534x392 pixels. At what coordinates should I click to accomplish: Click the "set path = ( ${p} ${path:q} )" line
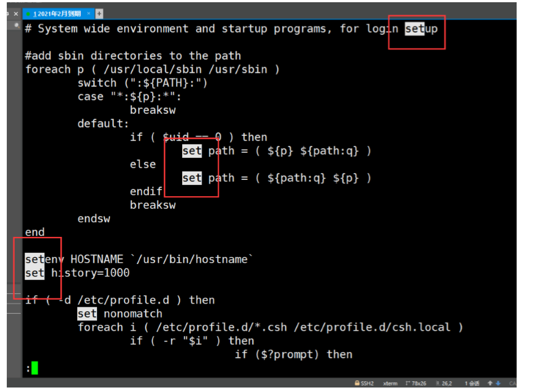pyautogui.click(x=276, y=151)
